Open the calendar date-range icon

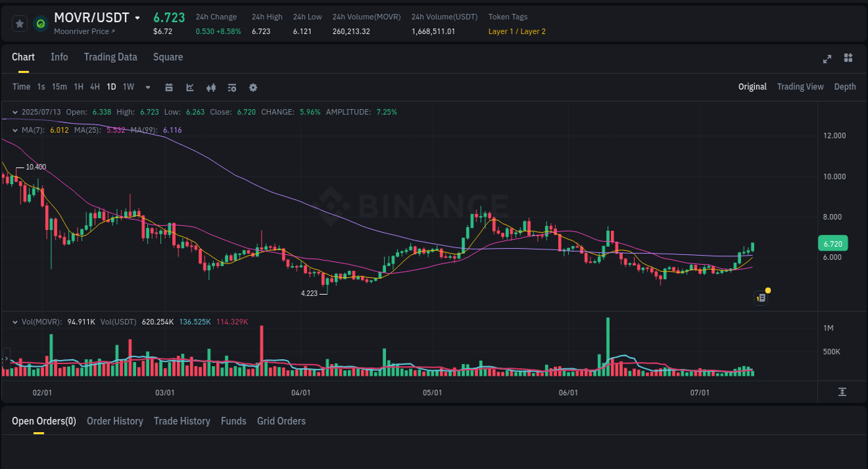pos(169,87)
